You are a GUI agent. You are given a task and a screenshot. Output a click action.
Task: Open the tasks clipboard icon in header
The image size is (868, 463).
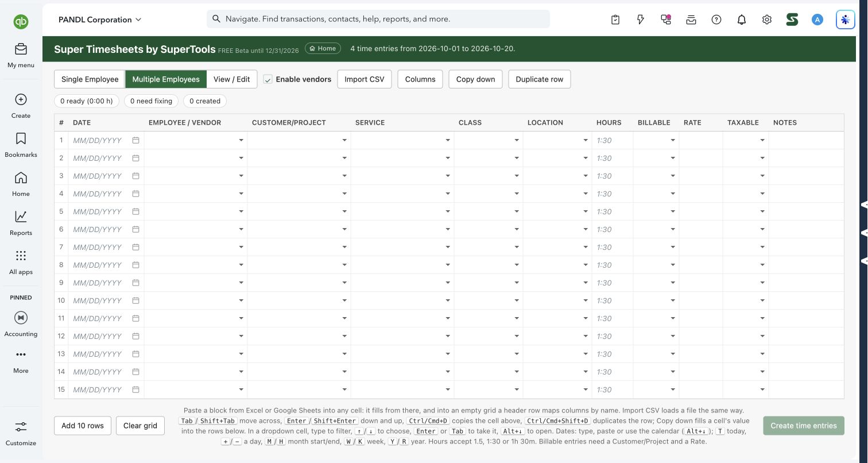pos(615,20)
